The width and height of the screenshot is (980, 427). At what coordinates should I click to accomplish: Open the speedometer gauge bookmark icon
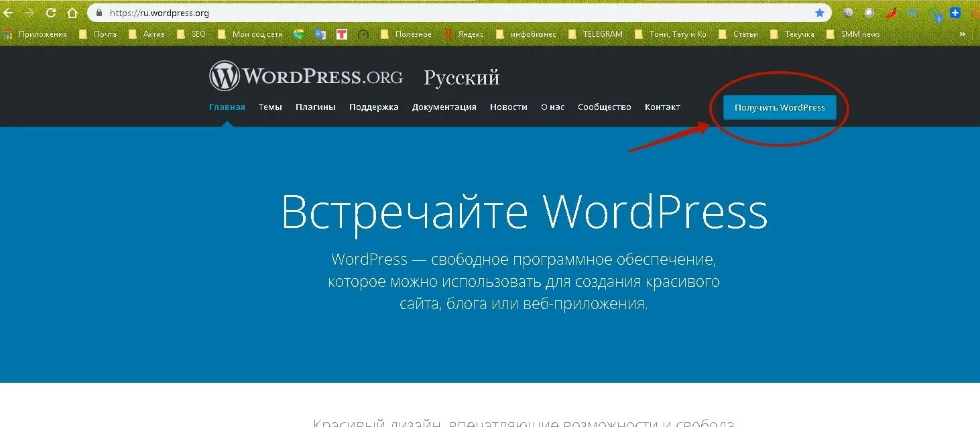(x=363, y=34)
